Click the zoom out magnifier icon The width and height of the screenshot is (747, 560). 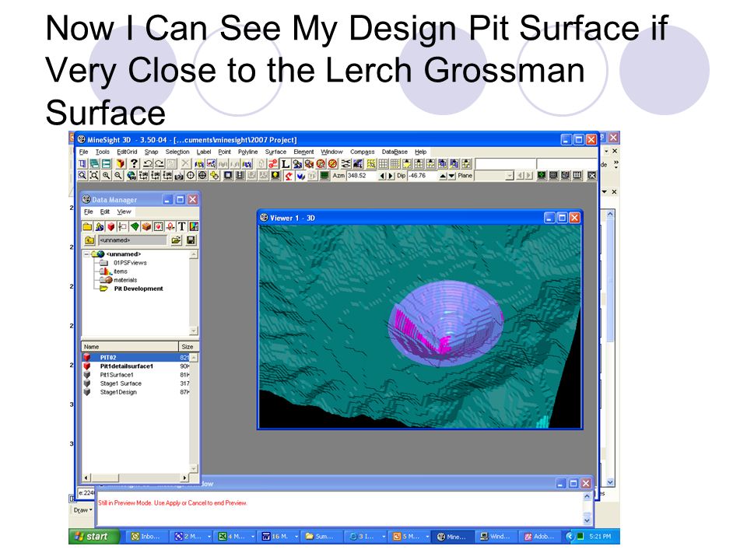pyautogui.click(x=118, y=175)
